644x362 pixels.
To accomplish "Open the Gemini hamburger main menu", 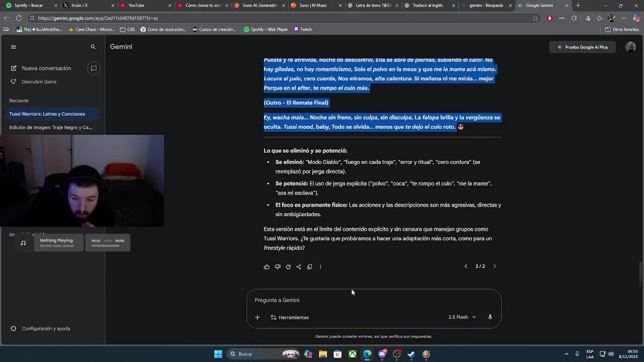I will click(x=14, y=47).
